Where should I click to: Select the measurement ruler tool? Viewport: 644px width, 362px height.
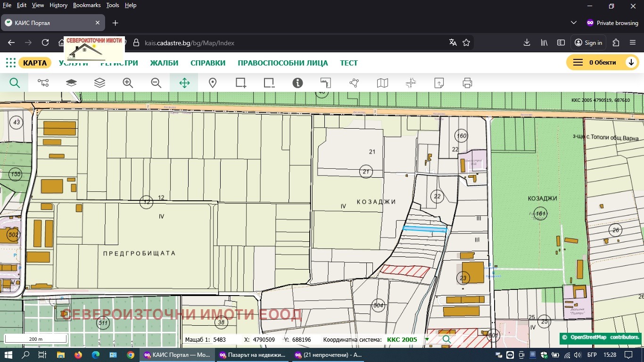[326, 83]
